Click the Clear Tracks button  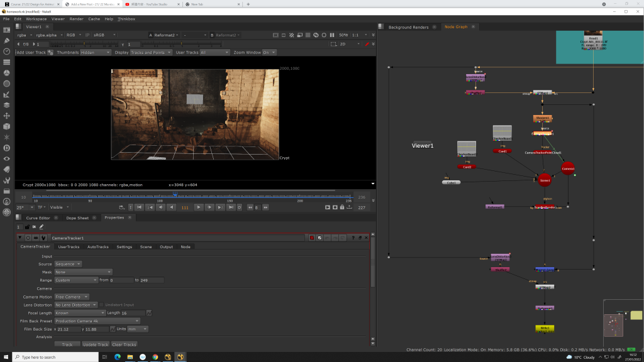pos(124,344)
